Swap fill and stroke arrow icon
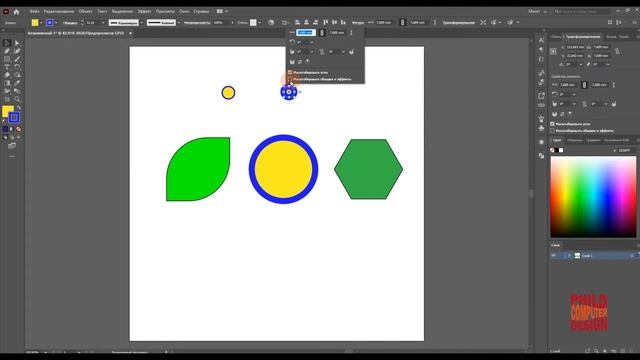Screen dimensions: 640x360 (x=18, y=108)
